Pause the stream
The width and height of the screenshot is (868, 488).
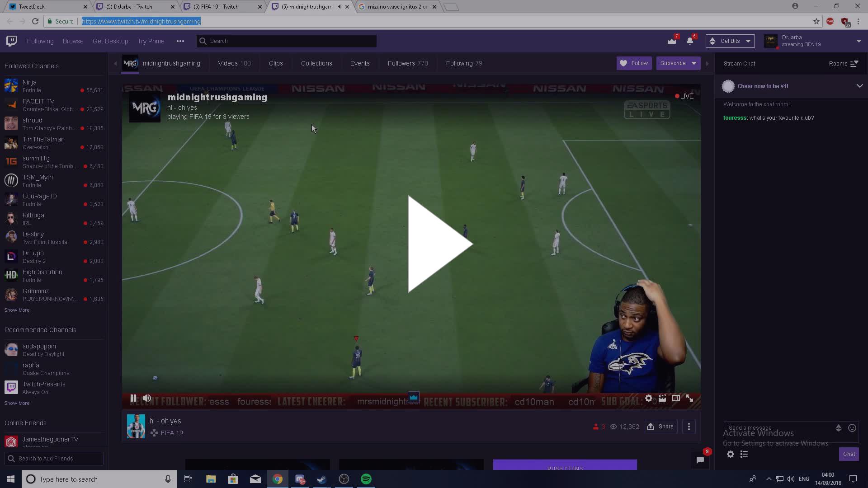pos(133,399)
